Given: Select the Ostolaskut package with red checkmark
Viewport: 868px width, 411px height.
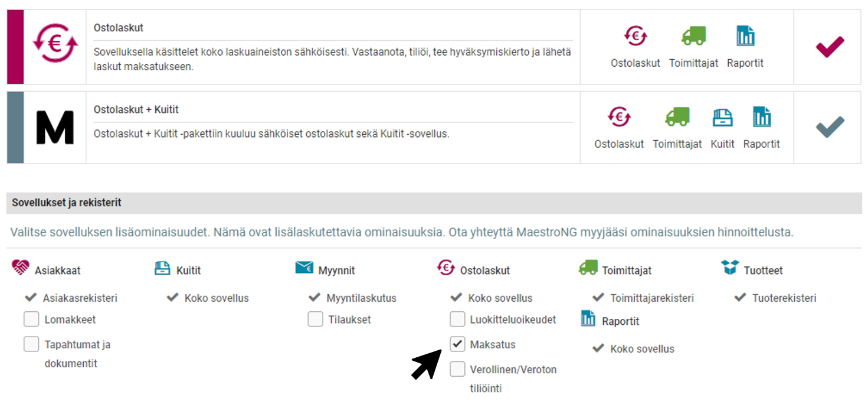Looking at the screenshot, I should coord(830,47).
